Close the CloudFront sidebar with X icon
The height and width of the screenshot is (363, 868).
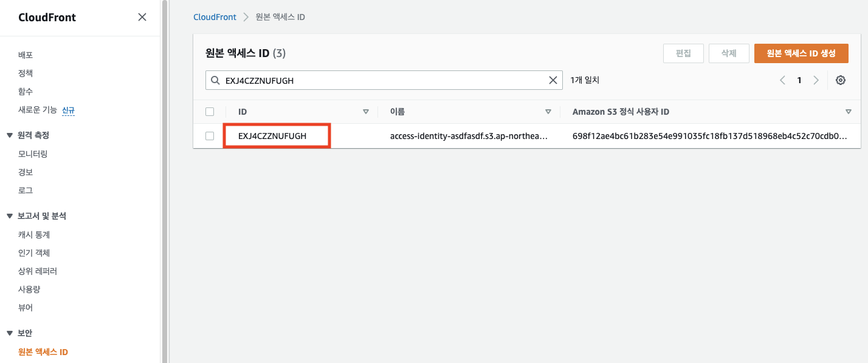pos(142,17)
